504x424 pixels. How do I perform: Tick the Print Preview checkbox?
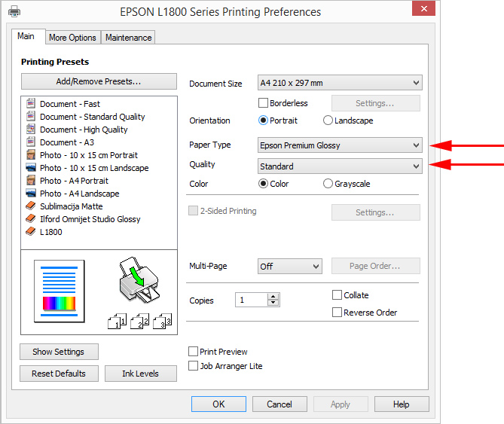(194, 352)
